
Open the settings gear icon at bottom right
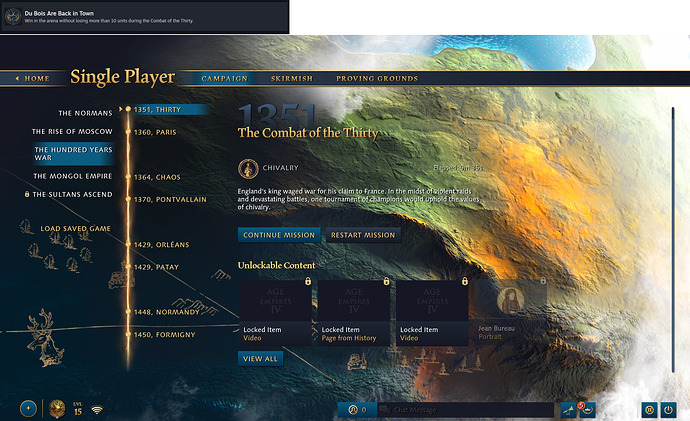(648, 409)
